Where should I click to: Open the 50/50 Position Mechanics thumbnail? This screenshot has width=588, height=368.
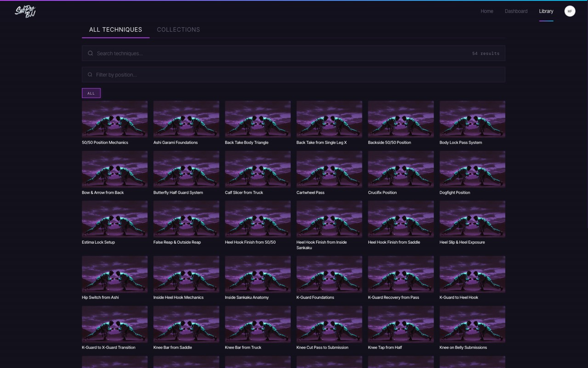[115, 119]
